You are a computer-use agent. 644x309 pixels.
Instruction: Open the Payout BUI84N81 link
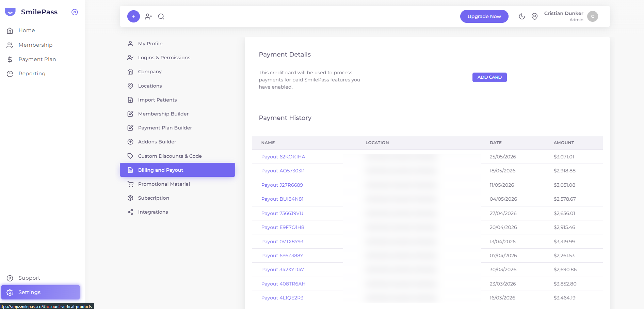(x=283, y=199)
